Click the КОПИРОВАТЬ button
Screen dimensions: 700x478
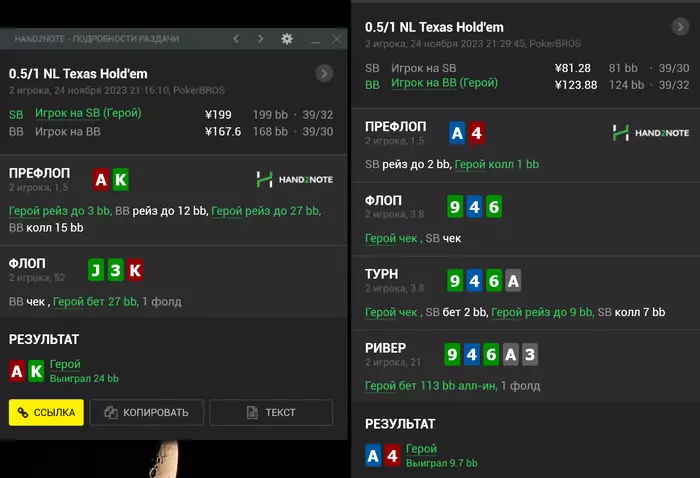click(x=146, y=412)
